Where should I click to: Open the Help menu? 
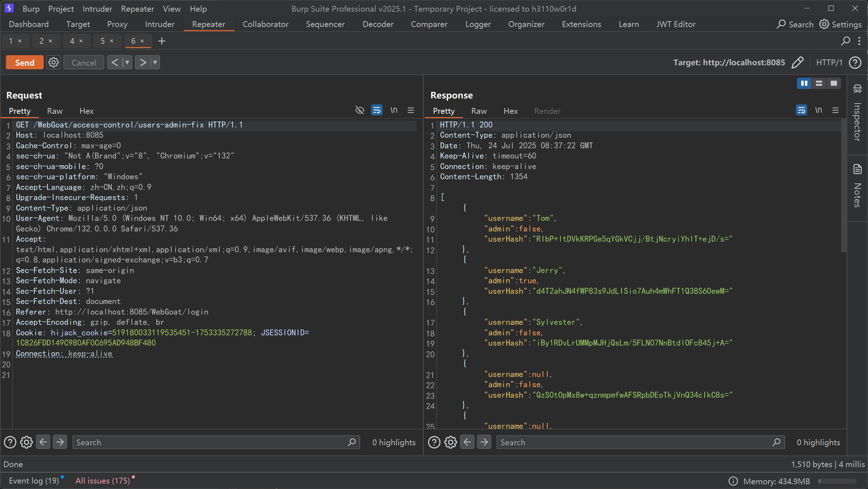198,9
